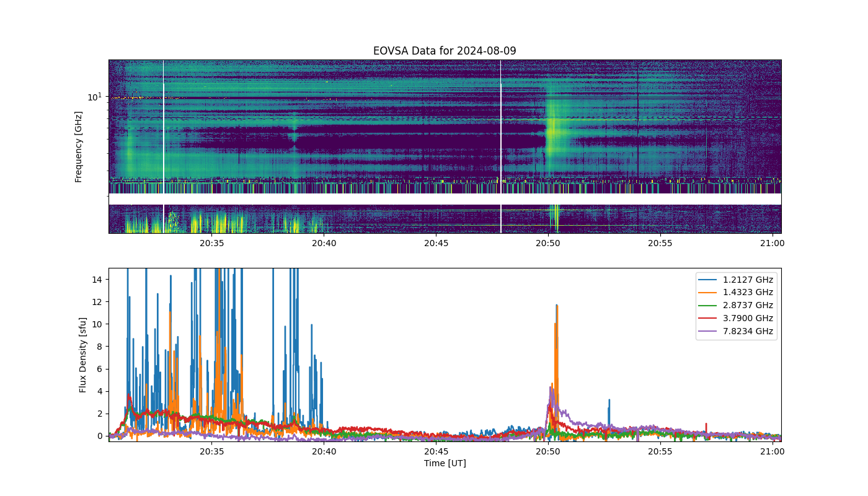
Task: Click the title EOVSA Data for 2024-08-09
Action: 445,51
